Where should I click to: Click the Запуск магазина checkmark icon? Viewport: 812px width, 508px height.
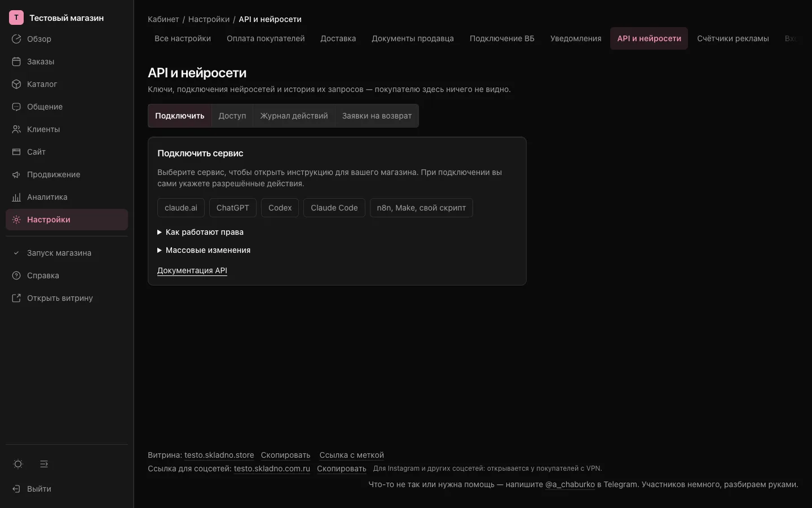click(x=16, y=253)
